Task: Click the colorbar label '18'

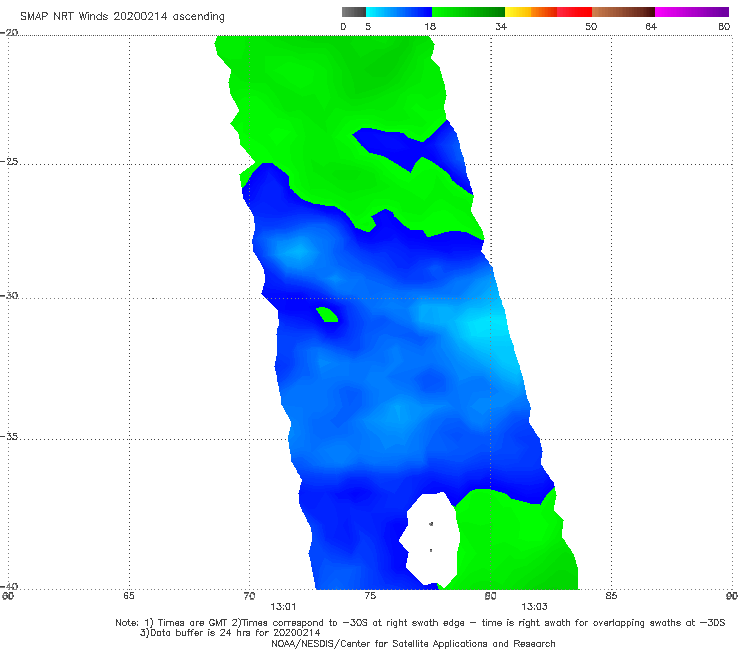Action: click(x=430, y=26)
